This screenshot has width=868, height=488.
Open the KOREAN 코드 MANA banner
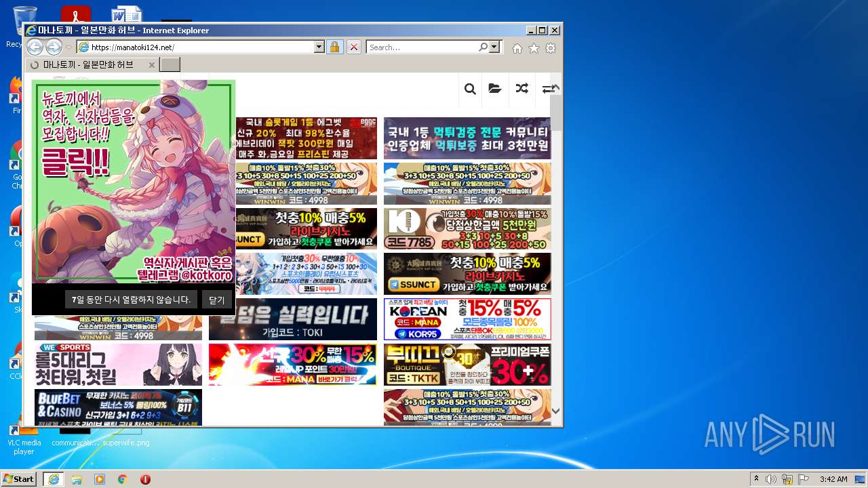tap(467, 319)
